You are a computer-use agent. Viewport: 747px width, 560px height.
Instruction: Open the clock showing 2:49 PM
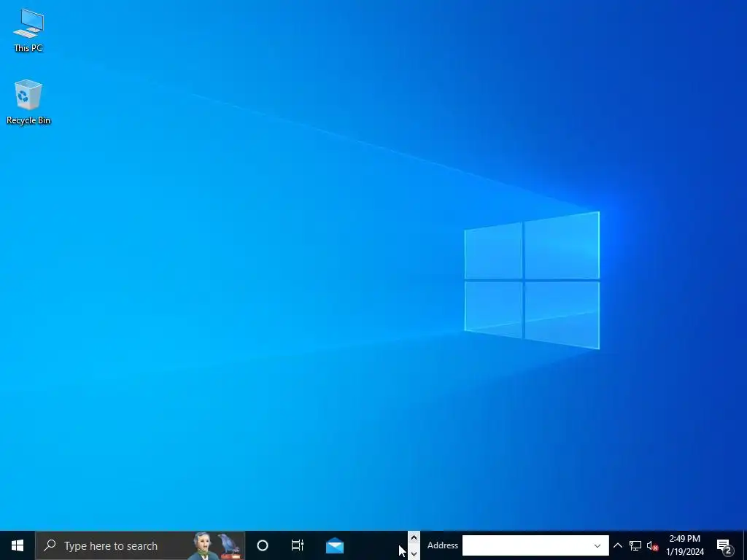point(684,545)
